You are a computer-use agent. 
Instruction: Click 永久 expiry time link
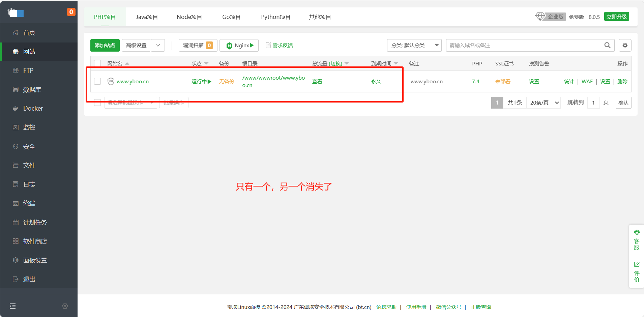(376, 81)
